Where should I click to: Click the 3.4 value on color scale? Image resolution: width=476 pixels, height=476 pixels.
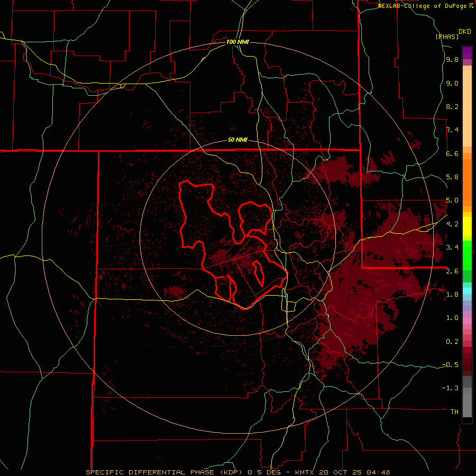pyautogui.click(x=452, y=248)
